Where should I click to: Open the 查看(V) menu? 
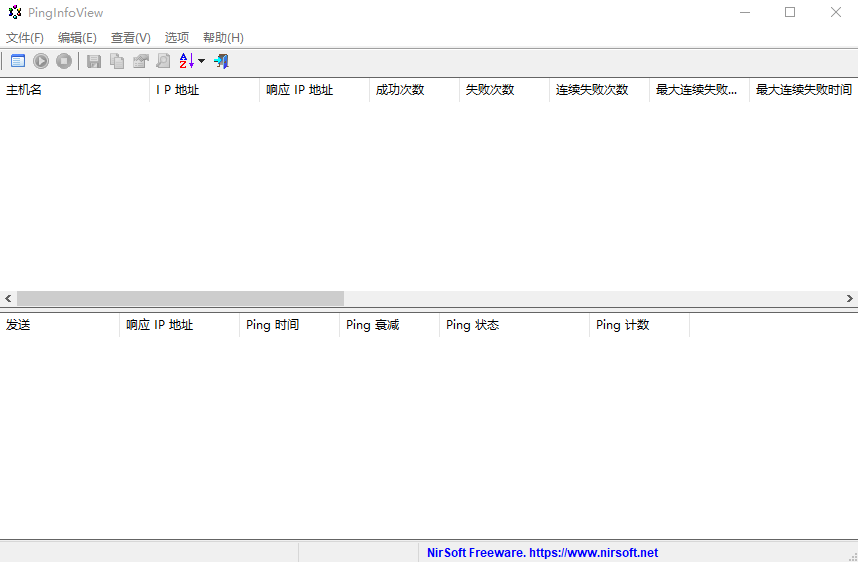131,37
